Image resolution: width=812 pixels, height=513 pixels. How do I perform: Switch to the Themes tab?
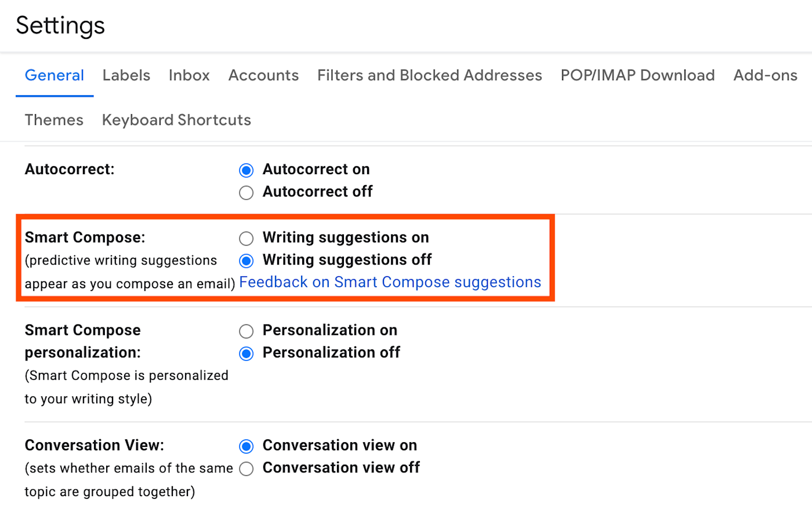(x=54, y=120)
